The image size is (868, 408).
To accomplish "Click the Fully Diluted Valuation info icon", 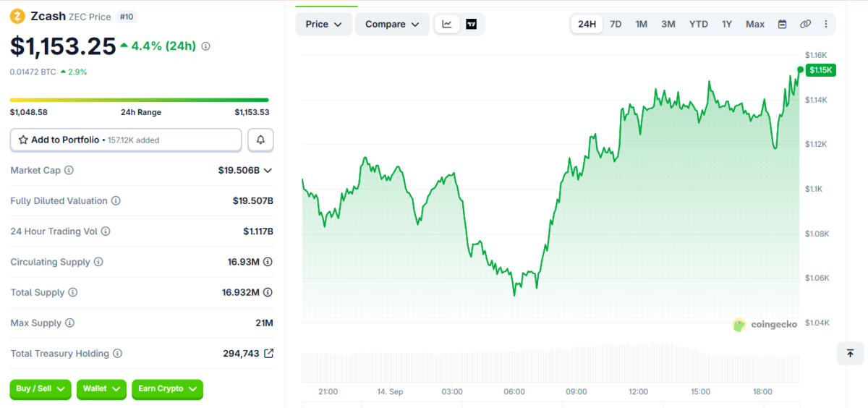I will [116, 201].
